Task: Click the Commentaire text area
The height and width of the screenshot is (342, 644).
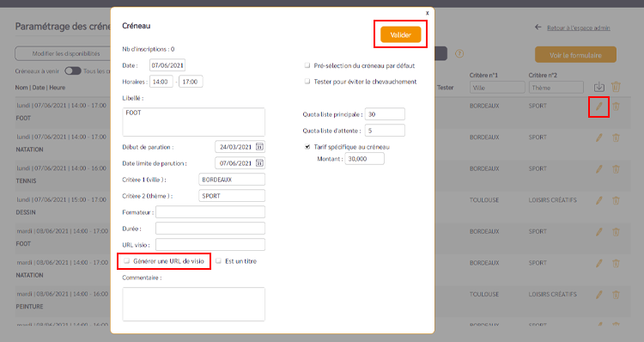Action: (x=193, y=304)
